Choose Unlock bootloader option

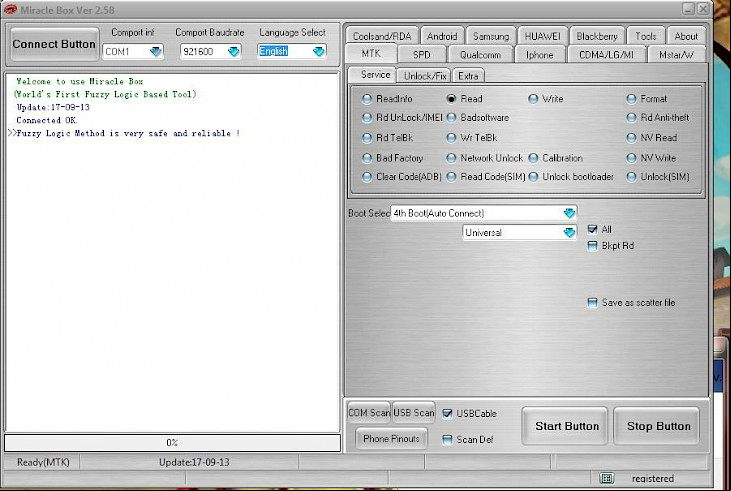click(571, 177)
